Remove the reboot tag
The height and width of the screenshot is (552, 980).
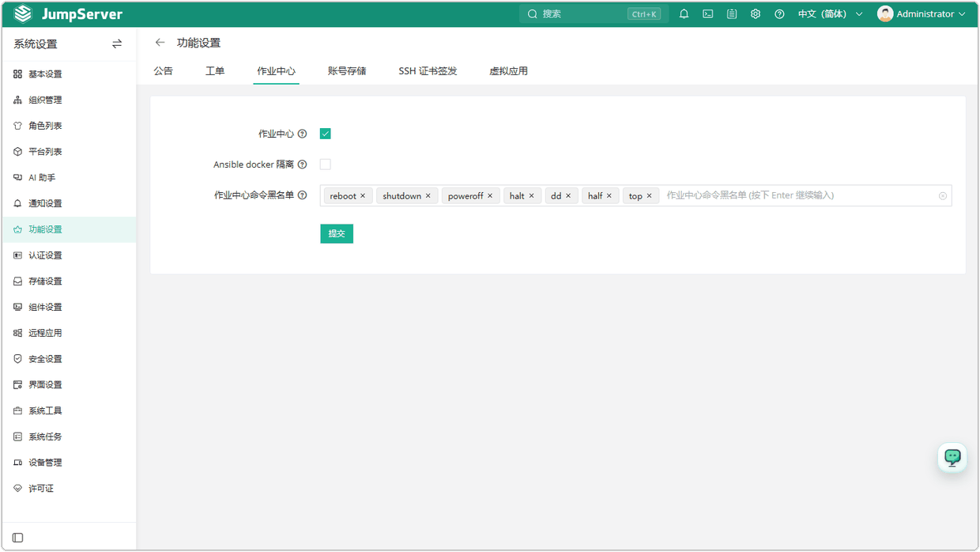pos(363,196)
